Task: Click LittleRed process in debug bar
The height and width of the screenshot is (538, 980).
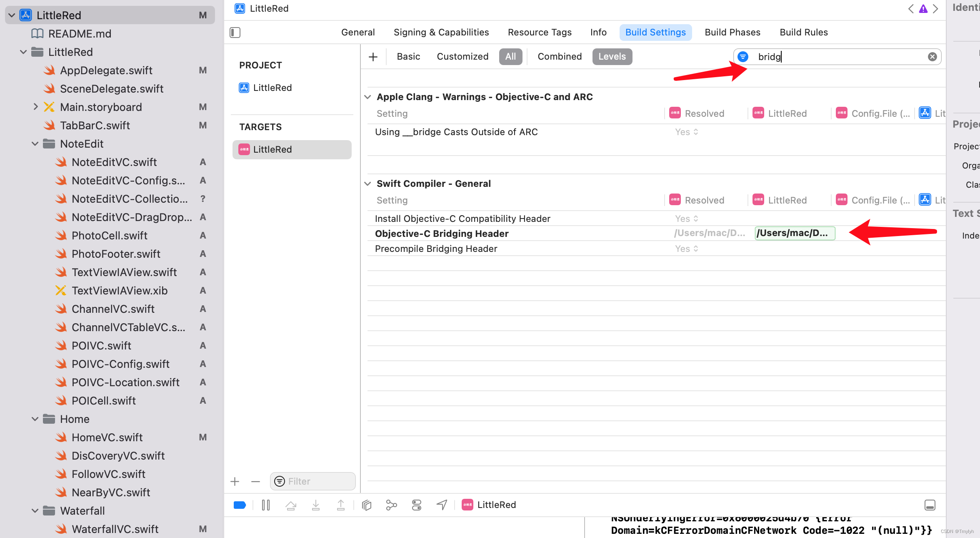Action: pyautogui.click(x=489, y=505)
